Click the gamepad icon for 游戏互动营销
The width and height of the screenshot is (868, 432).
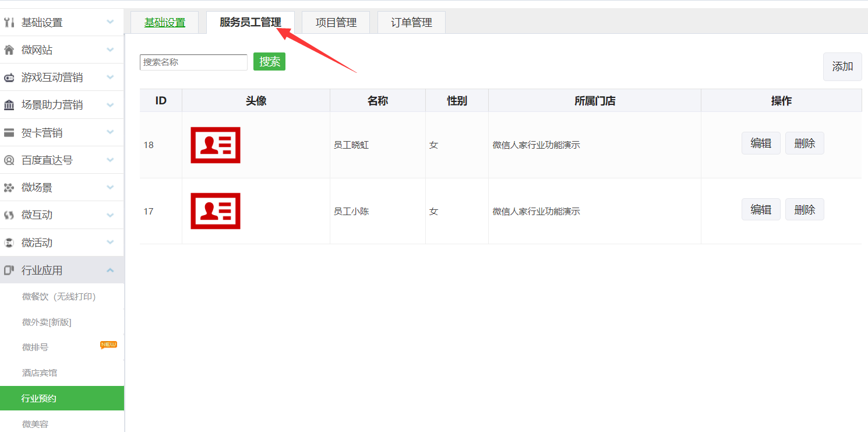tap(9, 78)
